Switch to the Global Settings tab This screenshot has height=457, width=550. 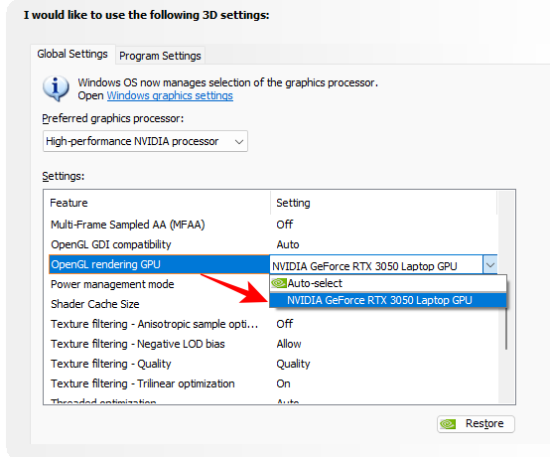(x=73, y=54)
